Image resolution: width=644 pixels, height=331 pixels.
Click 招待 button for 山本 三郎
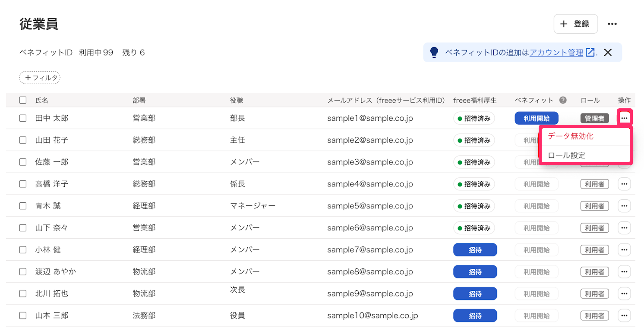(475, 316)
